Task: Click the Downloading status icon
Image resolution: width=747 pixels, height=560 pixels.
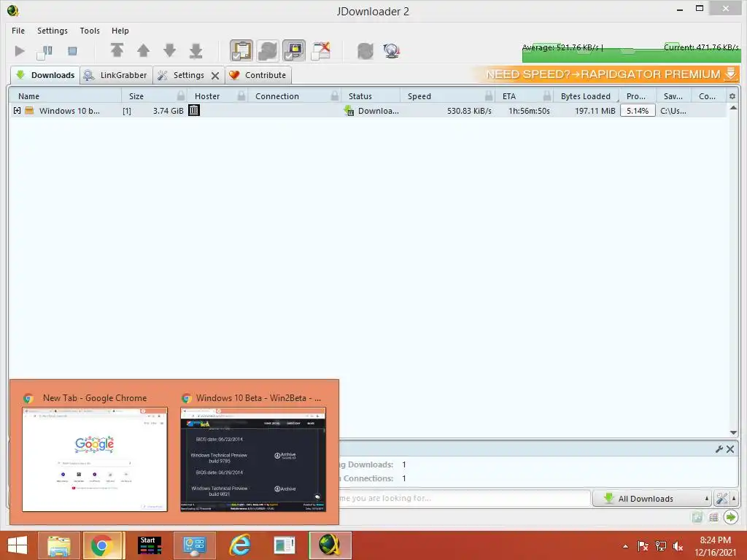Action: click(x=349, y=111)
